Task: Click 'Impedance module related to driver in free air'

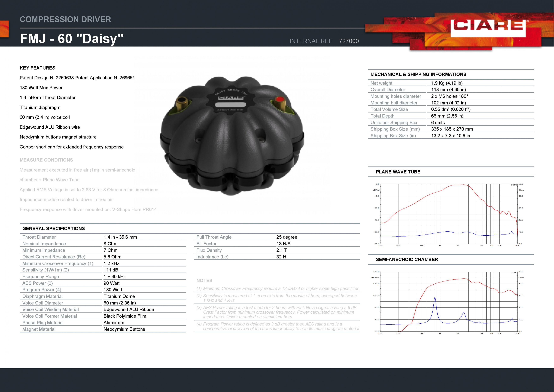Action: point(66,200)
